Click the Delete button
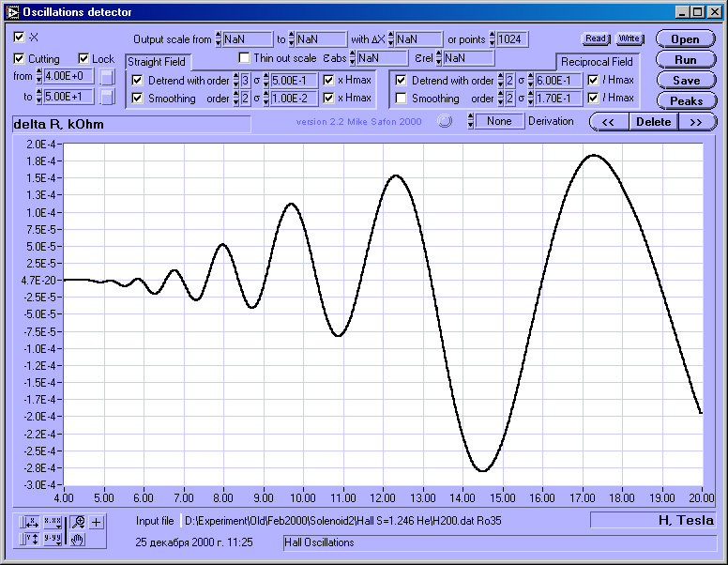The width and height of the screenshot is (728, 565). (653, 122)
